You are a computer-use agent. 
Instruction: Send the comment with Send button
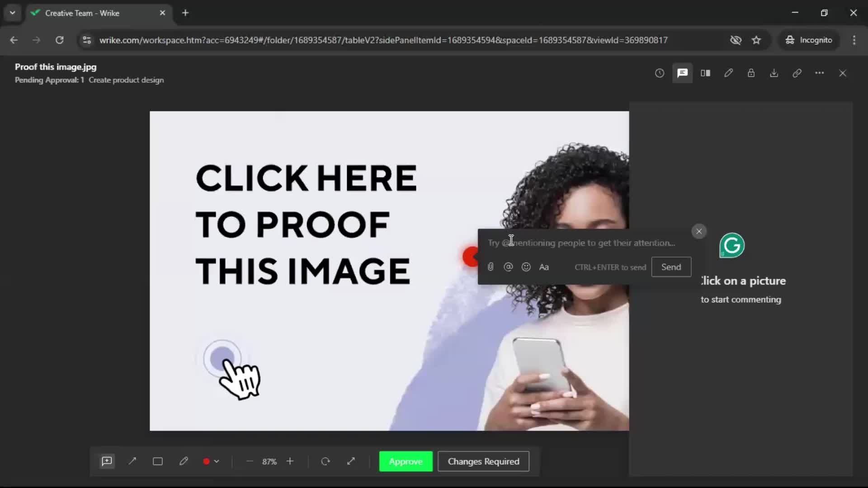[x=671, y=267]
